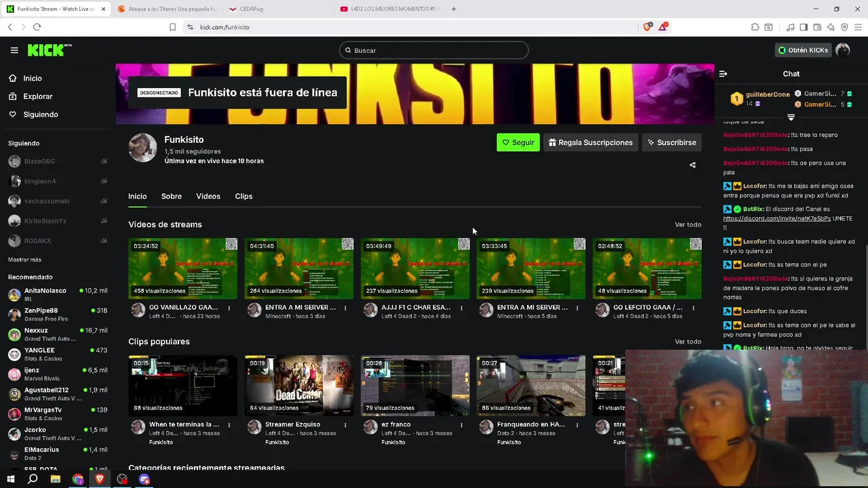Click the browser reload icon
Viewport: 868px width, 488px height.
click(x=37, y=27)
